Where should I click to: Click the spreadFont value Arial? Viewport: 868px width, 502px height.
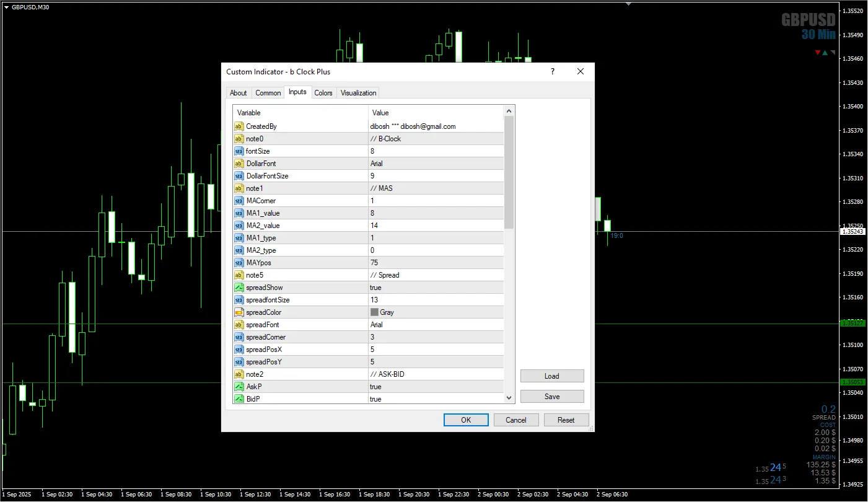[377, 325]
